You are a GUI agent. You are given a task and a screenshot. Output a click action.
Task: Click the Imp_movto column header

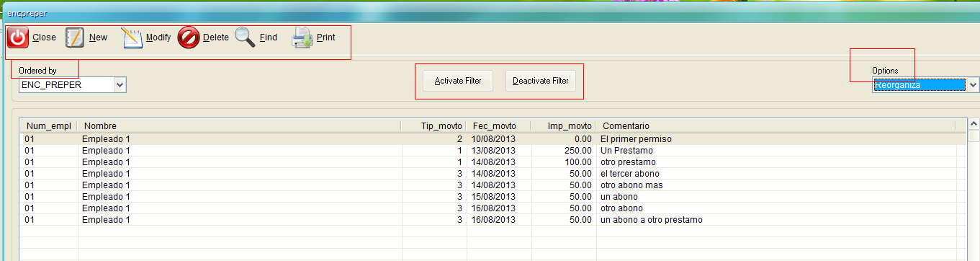point(563,126)
